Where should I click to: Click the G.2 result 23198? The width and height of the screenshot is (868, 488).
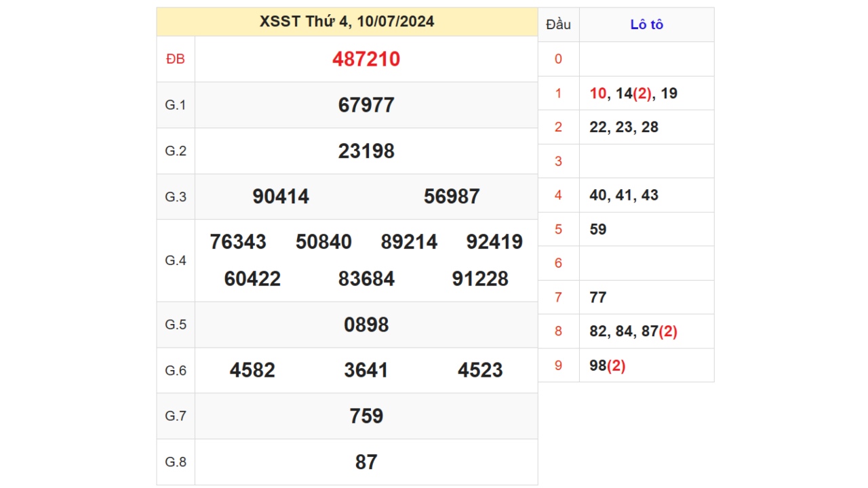tap(366, 151)
